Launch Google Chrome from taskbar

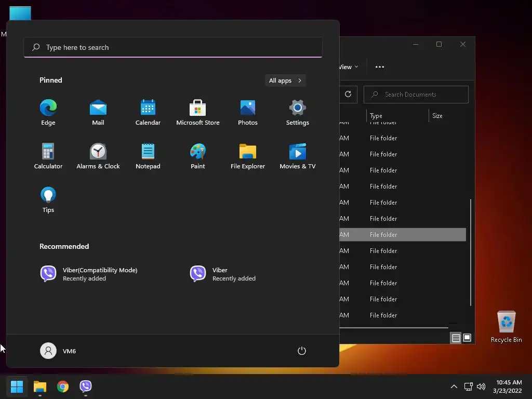coord(63,387)
